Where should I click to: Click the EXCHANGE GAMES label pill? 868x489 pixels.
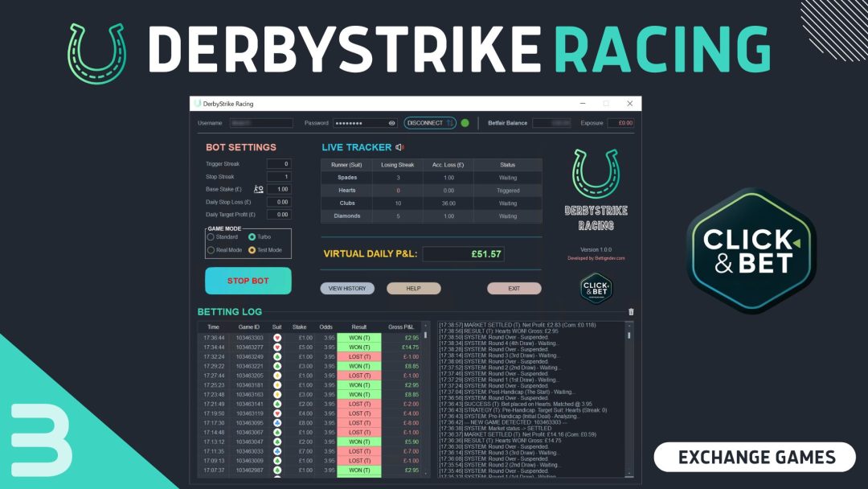(755, 458)
